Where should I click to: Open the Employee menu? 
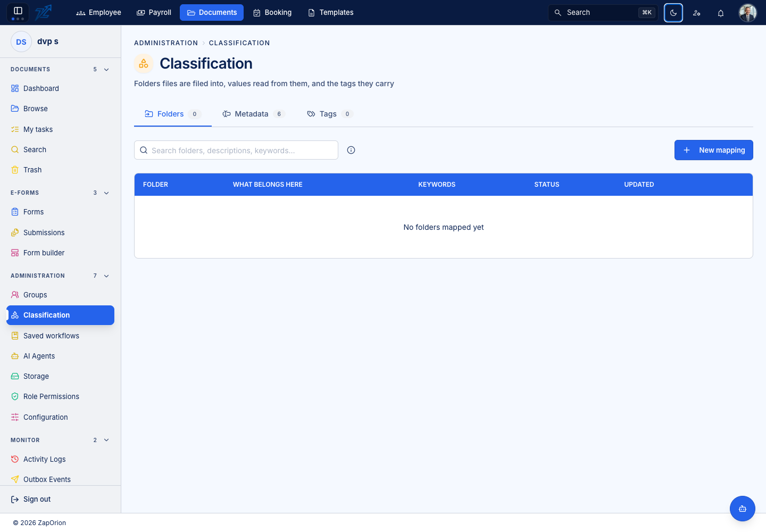(x=98, y=13)
